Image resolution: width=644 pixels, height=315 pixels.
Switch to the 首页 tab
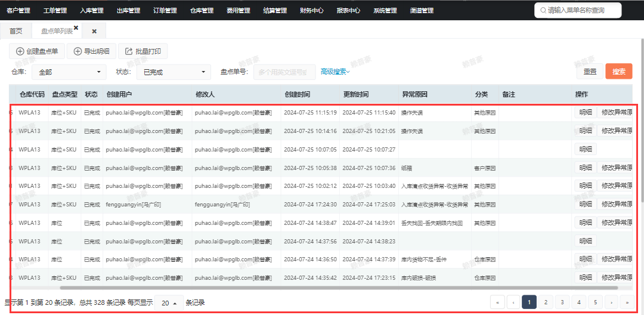coord(16,31)
